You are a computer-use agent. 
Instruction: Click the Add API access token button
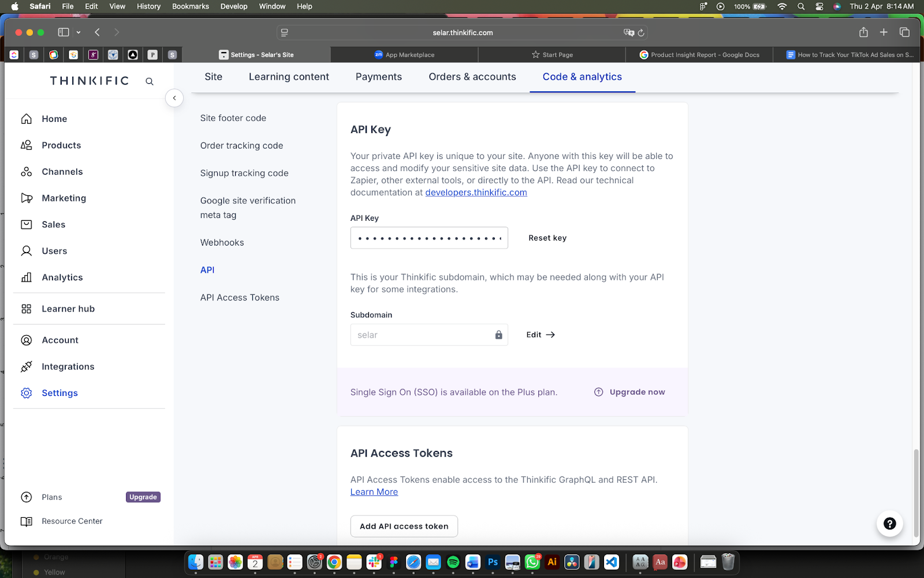tap(404, 526)
